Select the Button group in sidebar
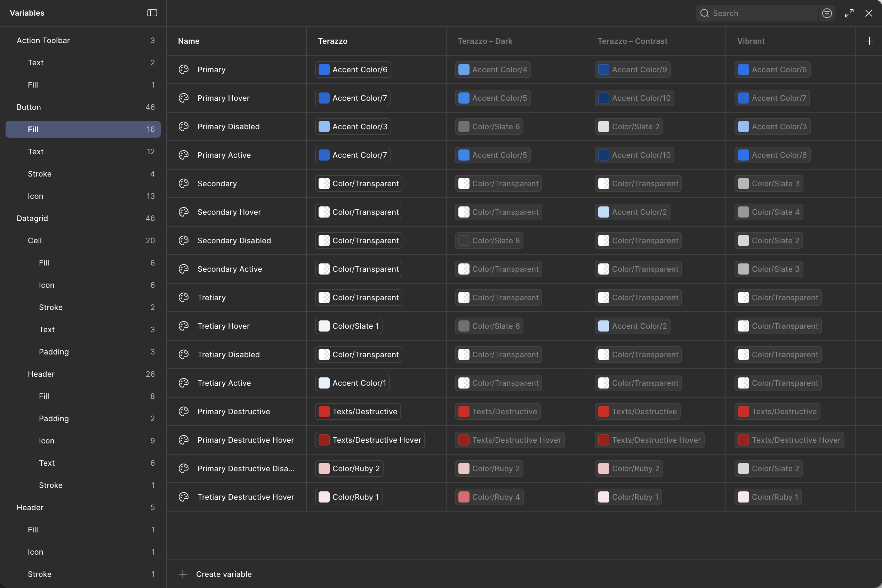 coord(83,107)
